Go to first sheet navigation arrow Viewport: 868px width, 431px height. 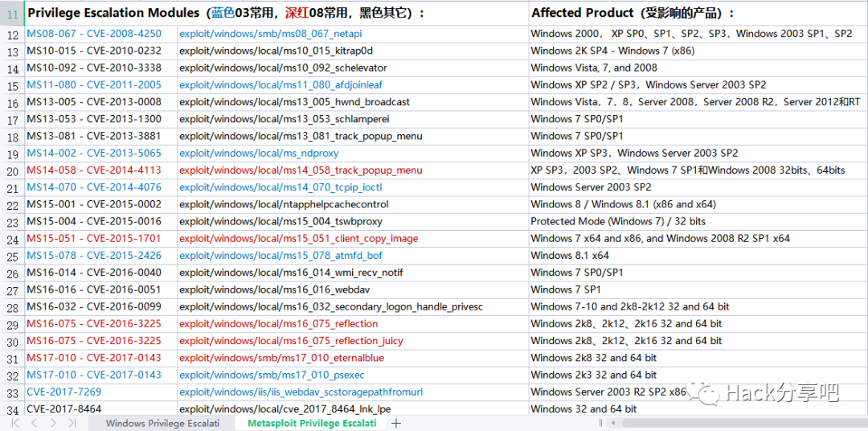pyautogui.click(x=15, y=423)
